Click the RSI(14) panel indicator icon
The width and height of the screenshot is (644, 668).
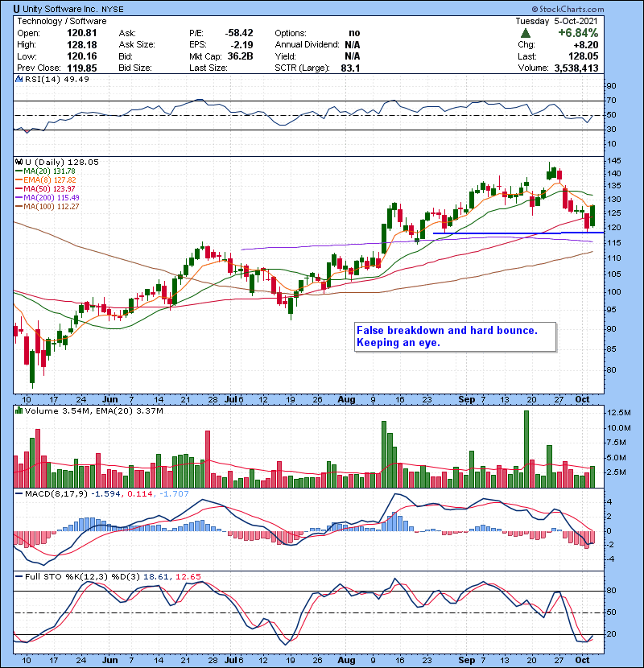19,79
